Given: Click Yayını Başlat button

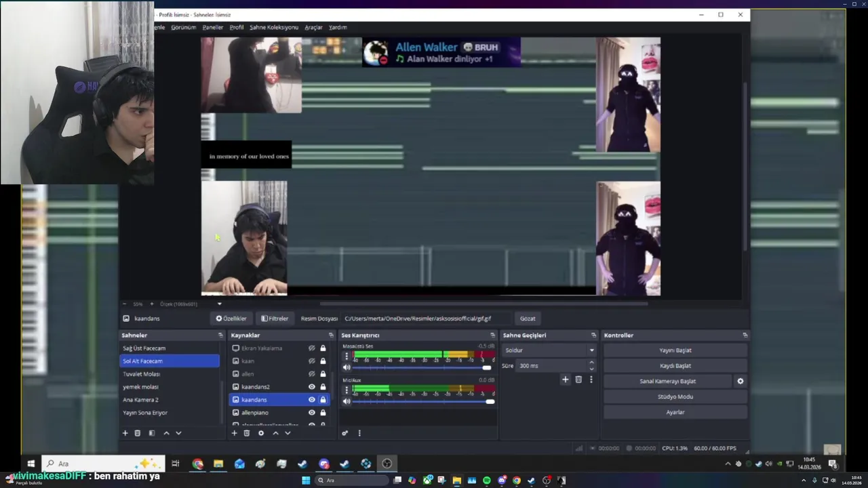Looking at the screenshot, I should coord(675,350).
